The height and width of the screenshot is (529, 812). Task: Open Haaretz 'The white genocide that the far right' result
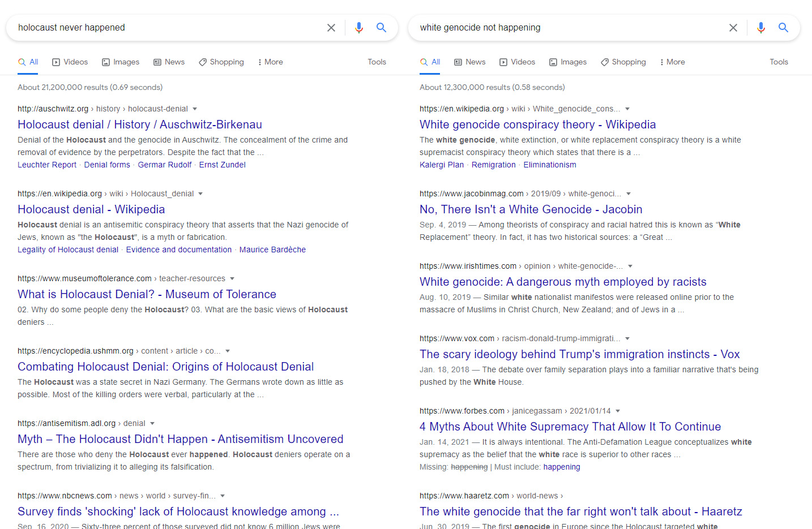581,511
